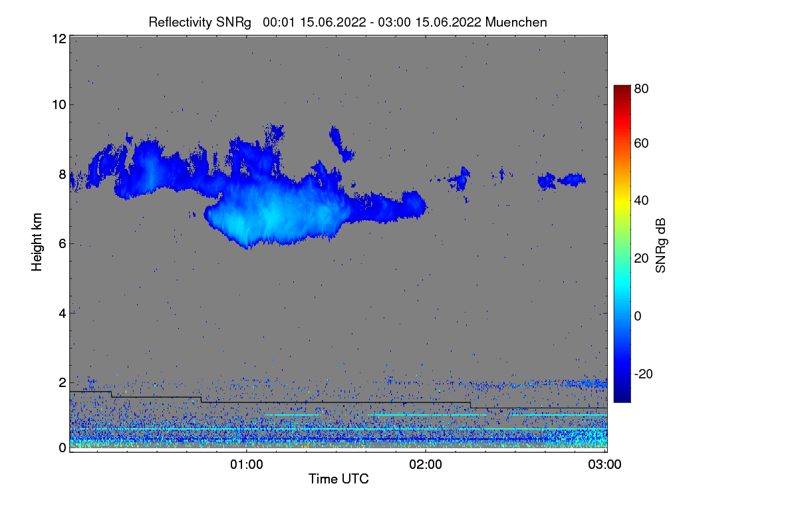Click the plot title 'Reflectivity SNRg'
The height and width of the screenshot is (532, 798).
pyautogui.click(x=200, y=22)
